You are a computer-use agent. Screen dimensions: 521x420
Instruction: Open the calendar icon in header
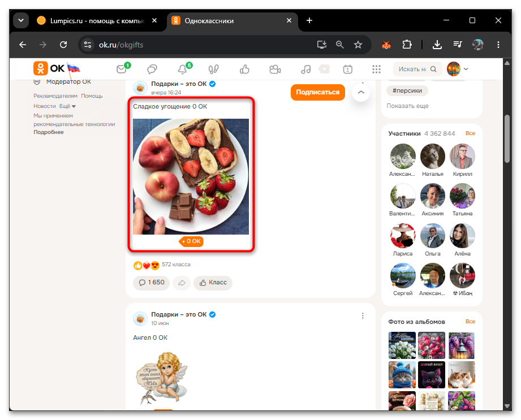pos(347,69)
